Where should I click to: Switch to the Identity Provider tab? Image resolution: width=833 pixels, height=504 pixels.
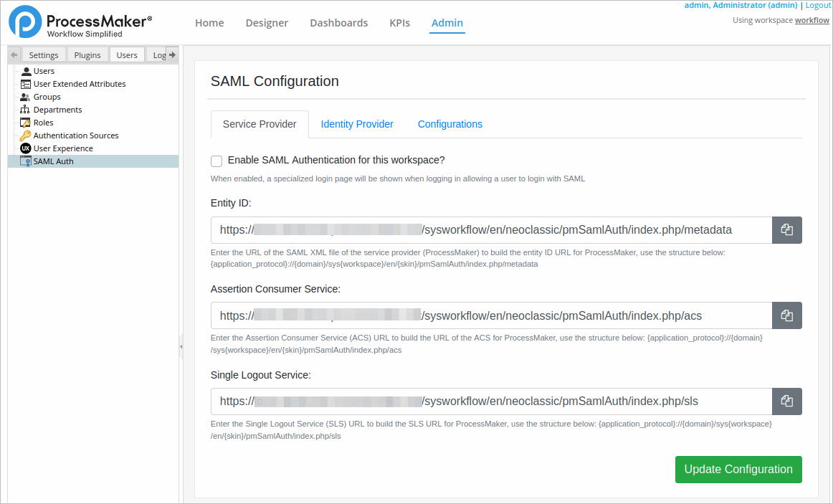357,124
